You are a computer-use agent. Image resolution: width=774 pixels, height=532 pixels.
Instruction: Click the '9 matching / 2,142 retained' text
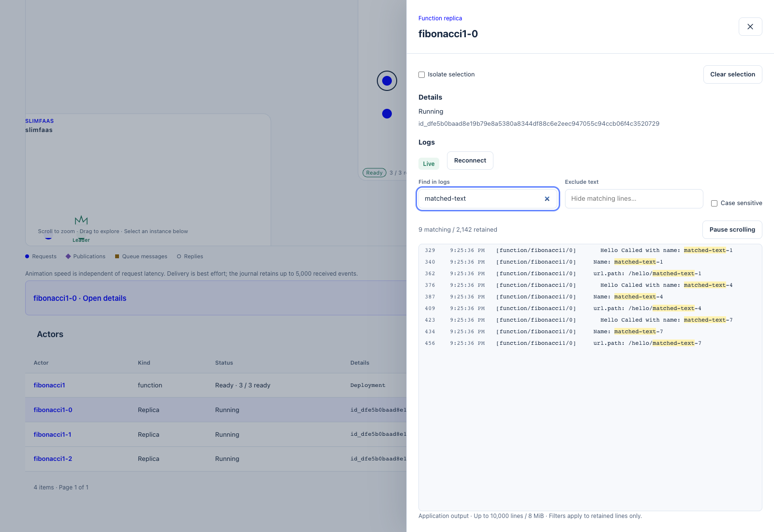[458, 230]
